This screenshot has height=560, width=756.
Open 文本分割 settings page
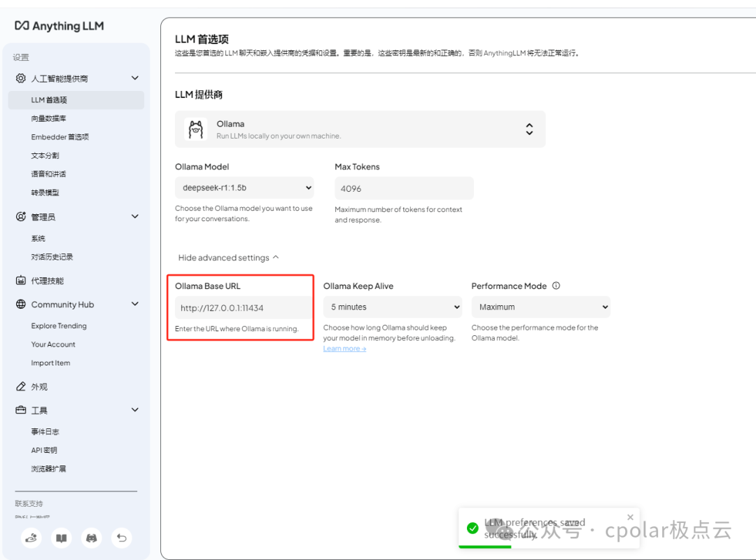click(45, 155)
